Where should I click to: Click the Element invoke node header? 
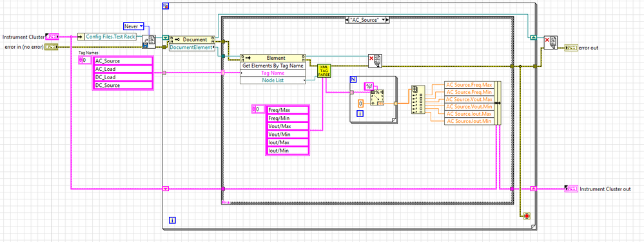pos(273,58)
